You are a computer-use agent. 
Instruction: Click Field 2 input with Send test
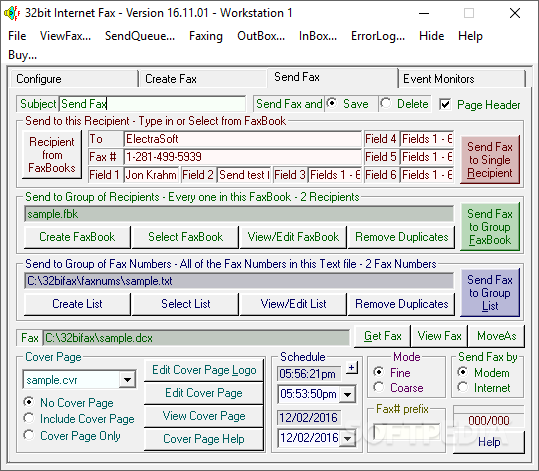(x=244, y=175)
